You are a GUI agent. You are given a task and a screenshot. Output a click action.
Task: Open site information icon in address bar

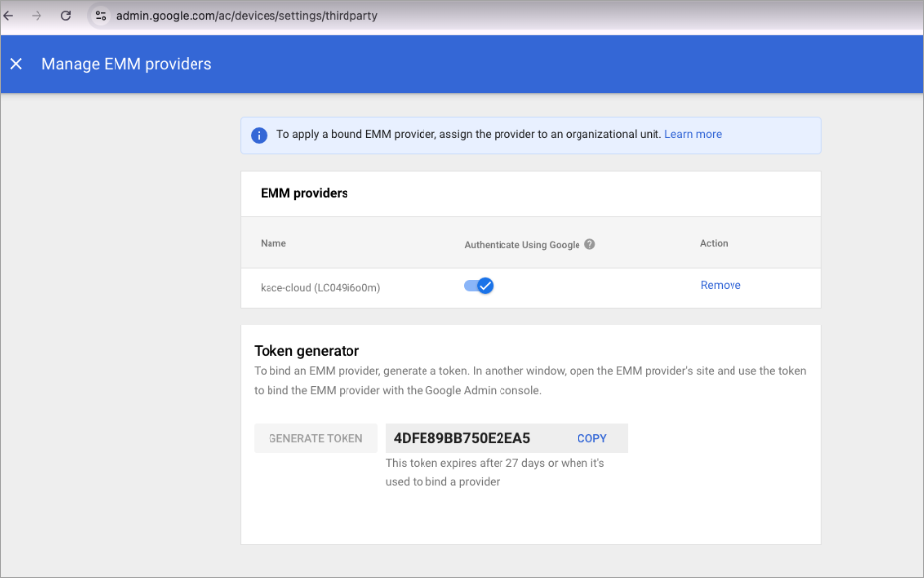point(101,16)
